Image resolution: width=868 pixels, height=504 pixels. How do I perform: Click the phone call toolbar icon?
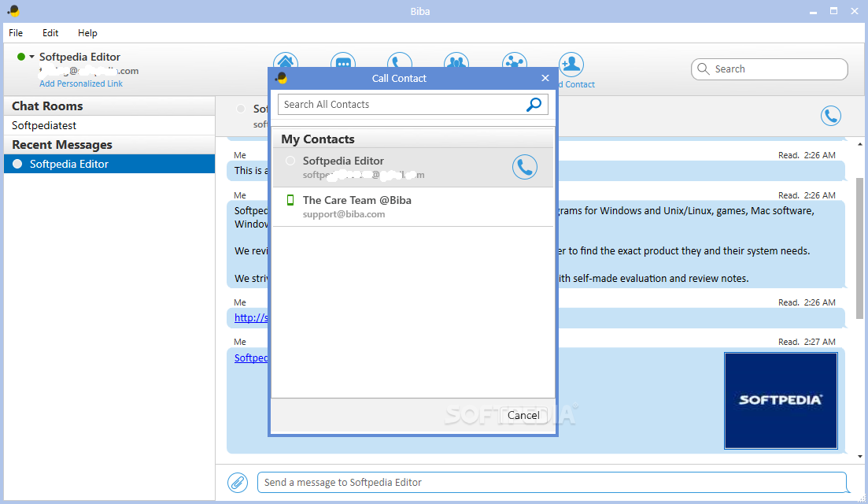(400, 61)
